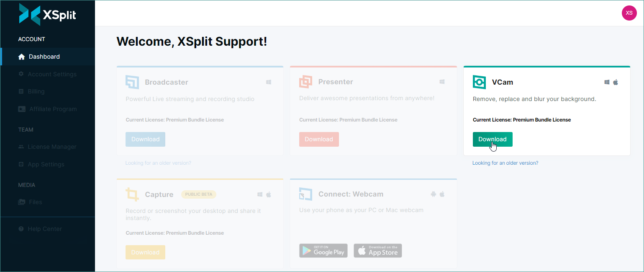Image resolution: width=644 pixels, height=272 pixels.
Task: Click the PUBLIC BETA badge on Capture
Action: pos(199,194)
